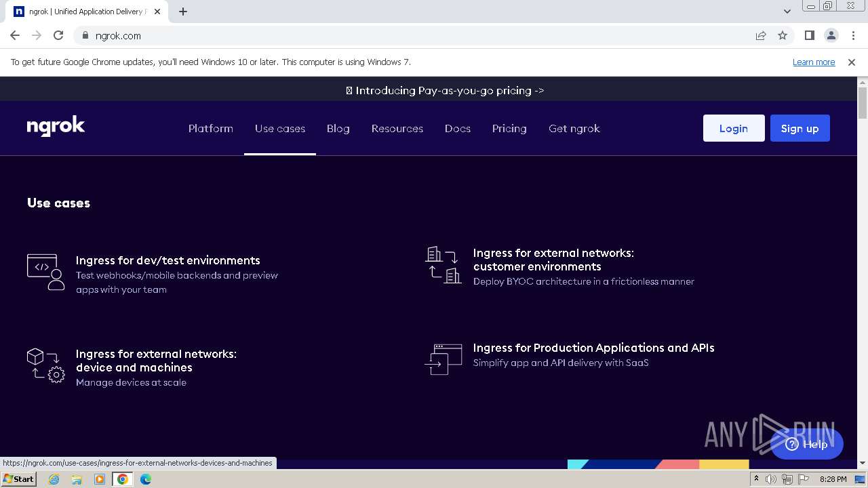
Task: Open the browser side panel icon
Action: (x=809, y=35)
